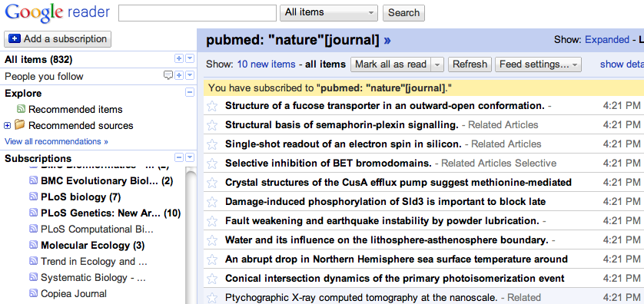Select All items (832) in sidebar
This screenshot has width=644, height=304.
38,60
